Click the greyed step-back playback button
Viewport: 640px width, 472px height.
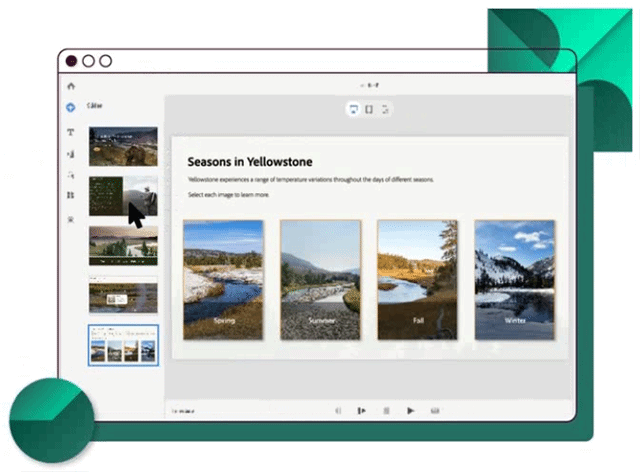click(x=338, y=410)
